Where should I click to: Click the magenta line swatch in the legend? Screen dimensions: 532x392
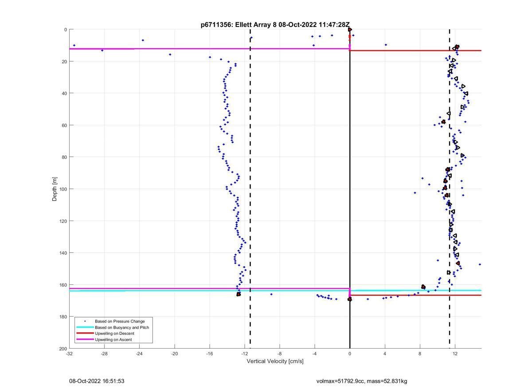(x=85, y=340)
